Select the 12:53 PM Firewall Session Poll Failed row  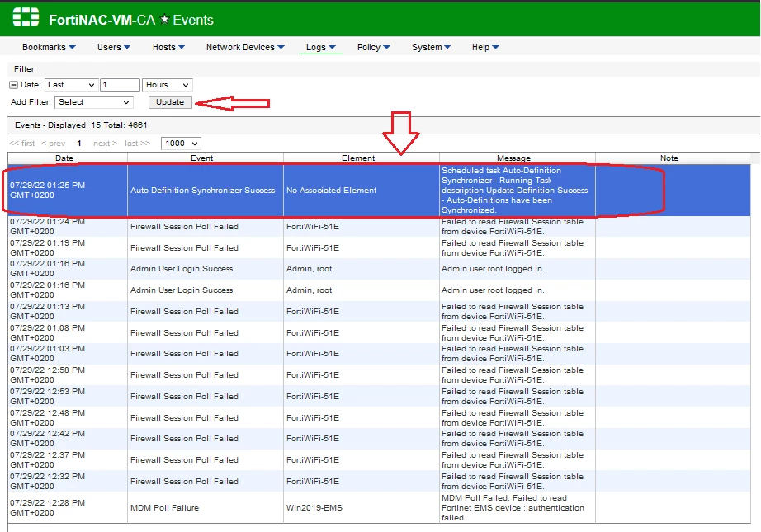click(x=379, y=396)
